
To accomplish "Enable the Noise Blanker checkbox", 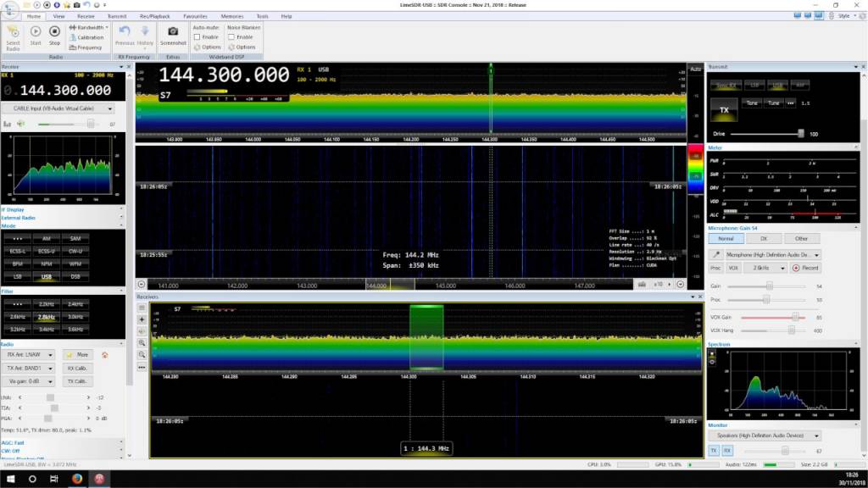I will click(231, 37).
